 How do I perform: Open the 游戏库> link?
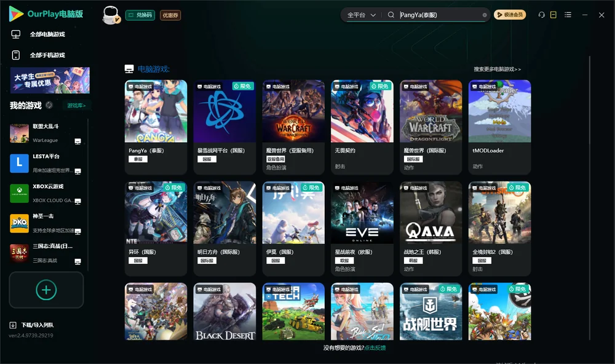[76, 106]
